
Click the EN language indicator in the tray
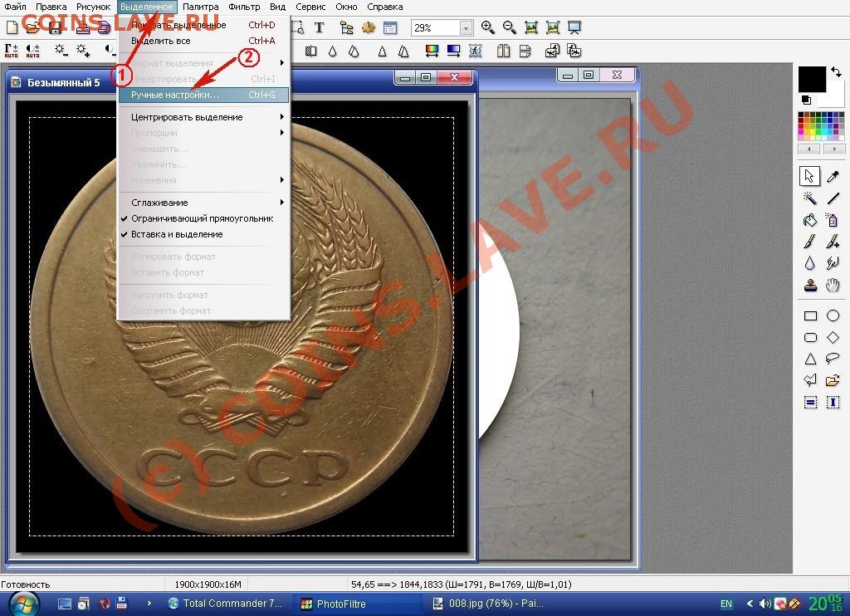pyautogui.click(x=725, y=604)
